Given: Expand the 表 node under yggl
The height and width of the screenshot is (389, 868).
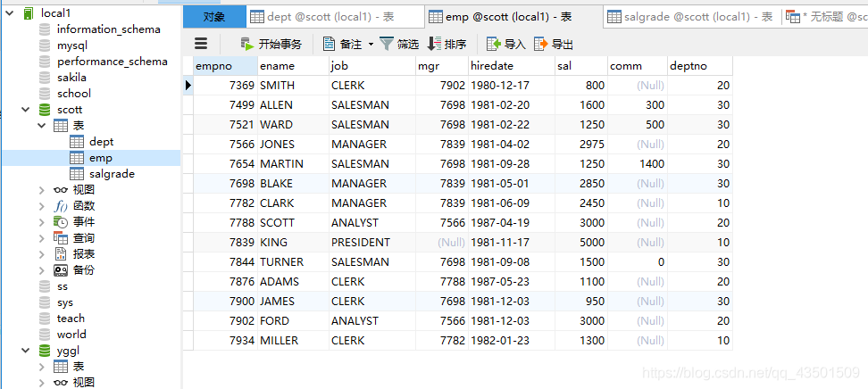Looking at the screenshot, I should [x=41, y=367].
